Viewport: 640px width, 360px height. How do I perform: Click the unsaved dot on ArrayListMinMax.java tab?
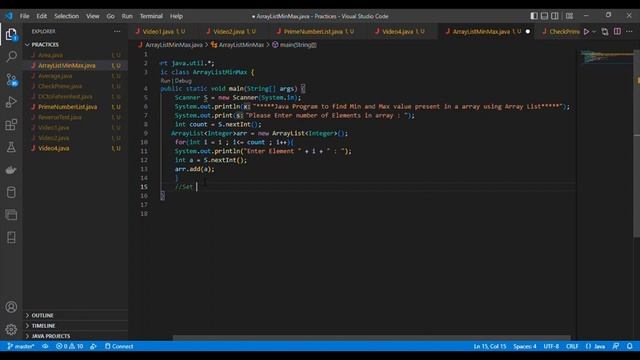pyautogui.click(x=528, y=31)
